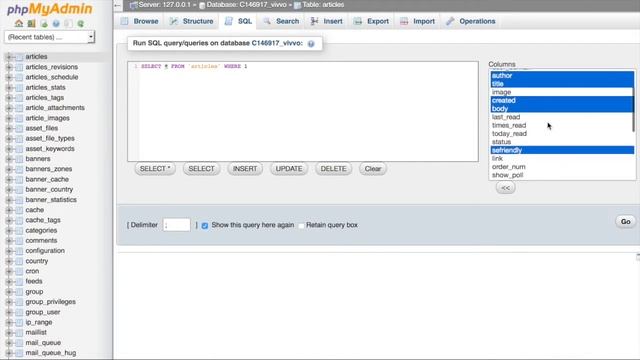Image resolution: width=640 pixels, height=360 pixels.
Task: Go to the Search tab
Action: pyautogui.click(x=281, y=21)
